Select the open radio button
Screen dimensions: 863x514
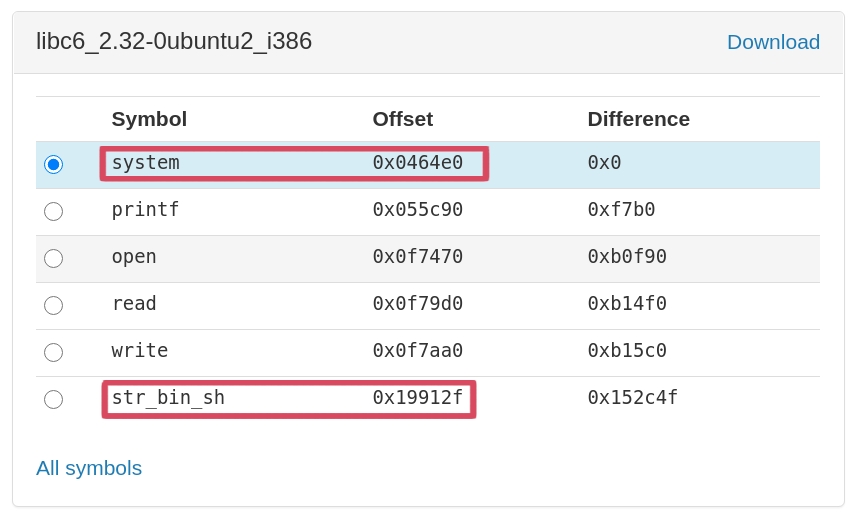pyautogui.click(x=53, y=258)
